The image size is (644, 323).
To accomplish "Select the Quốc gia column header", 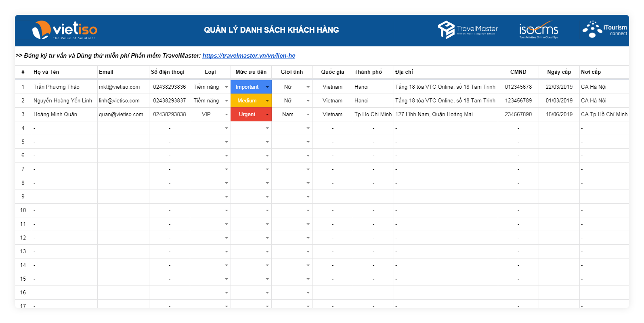I will [x=333, y=72].
